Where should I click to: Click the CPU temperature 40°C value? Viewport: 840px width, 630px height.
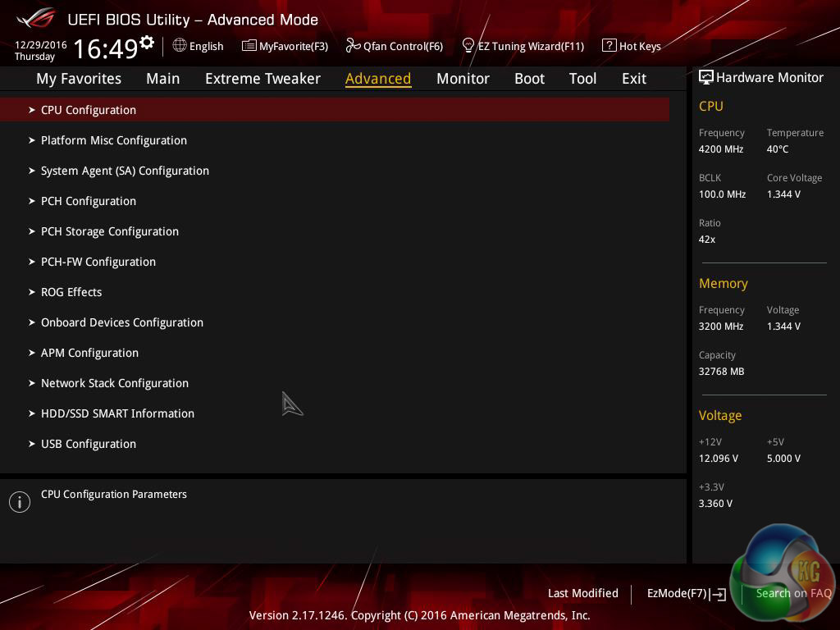pyautogui.click(x=778, y=149)
